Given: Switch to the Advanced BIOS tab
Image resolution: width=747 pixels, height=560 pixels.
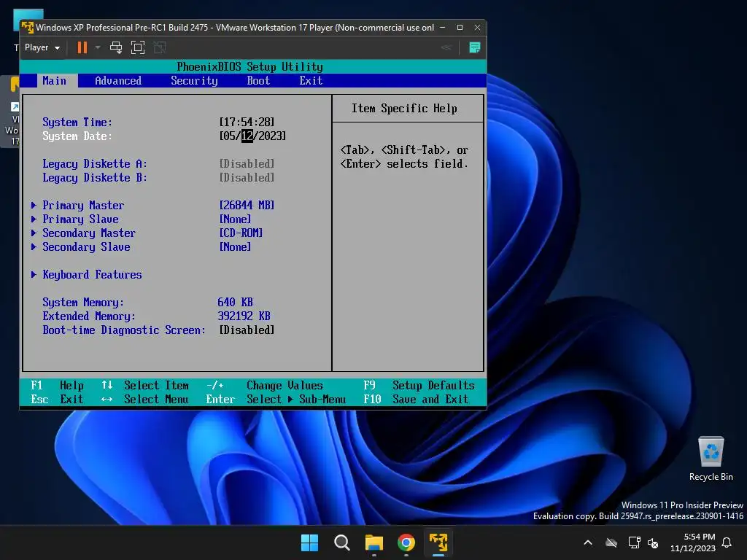Looking at the screenshot, I should pyautogui.click(x=118, y=80).
